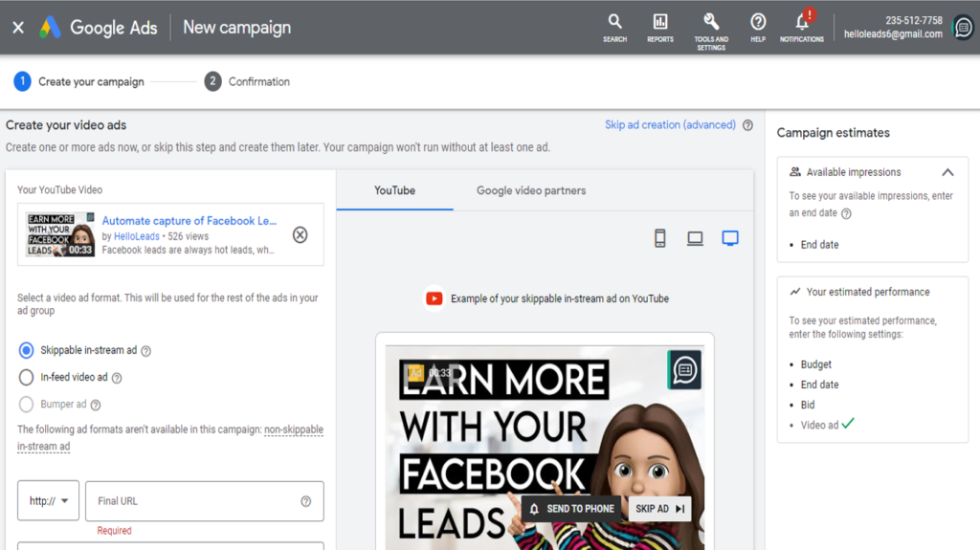Collapse the Available impressions card
Viewport: 980px width, 550px height.
click(947, 172)
